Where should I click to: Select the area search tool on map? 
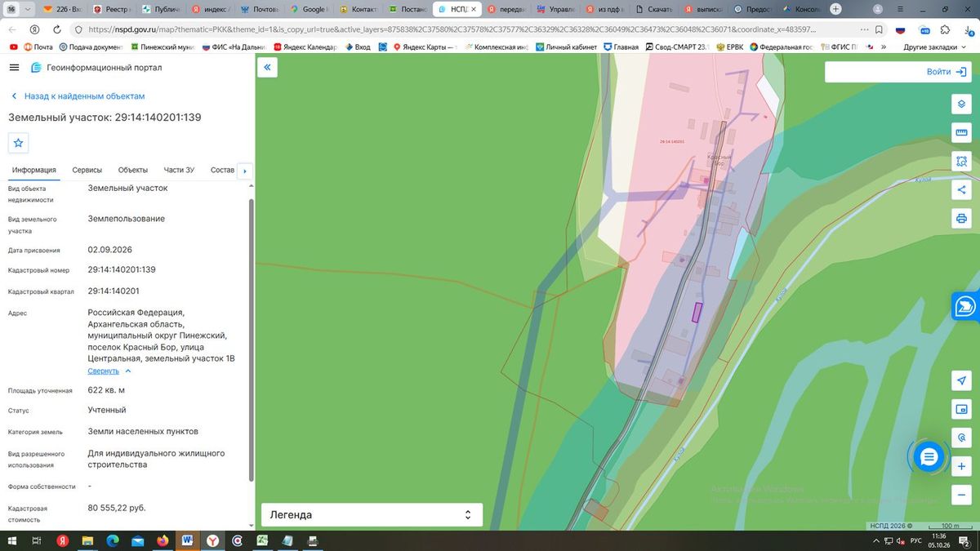(961, 162)
